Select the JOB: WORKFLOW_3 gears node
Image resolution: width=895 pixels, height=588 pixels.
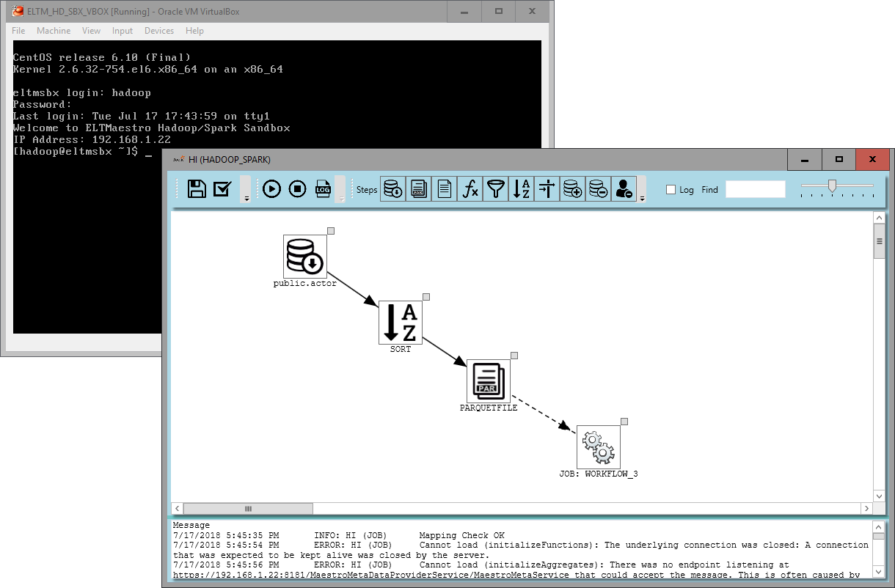tap(599, 447)
